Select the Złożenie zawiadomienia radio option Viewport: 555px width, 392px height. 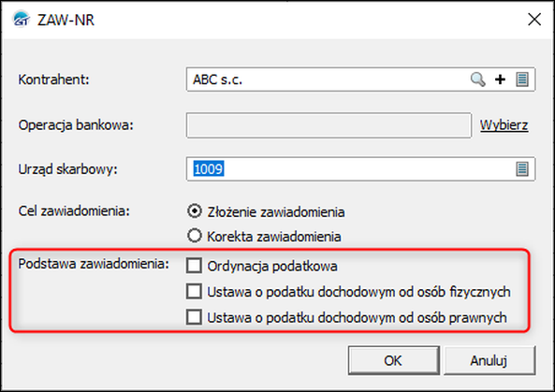pos(195,211)
